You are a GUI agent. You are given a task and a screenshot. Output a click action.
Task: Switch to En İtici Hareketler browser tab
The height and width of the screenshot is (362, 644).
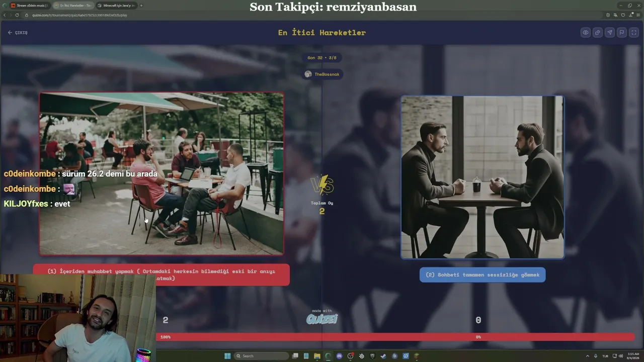click(73, 6)
